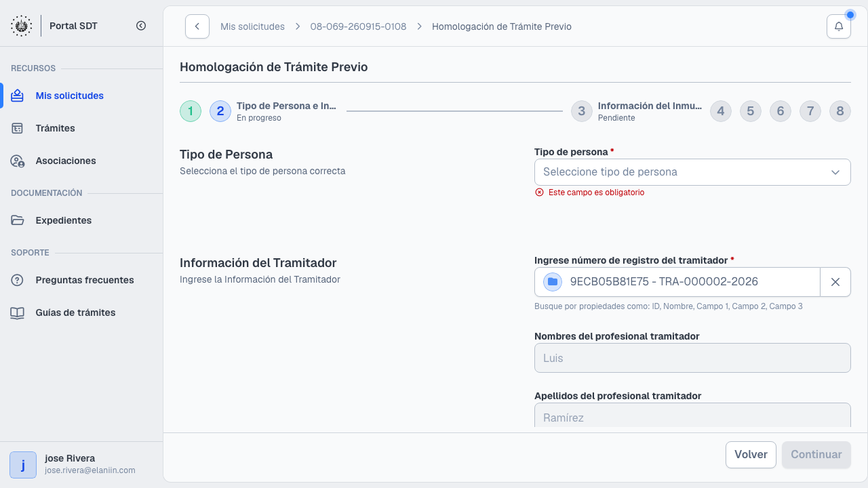This screenshot has height=488, width=868.
Task: Select step 5 in the stepper
Action: pyautogui.click(x=751, y=111)
